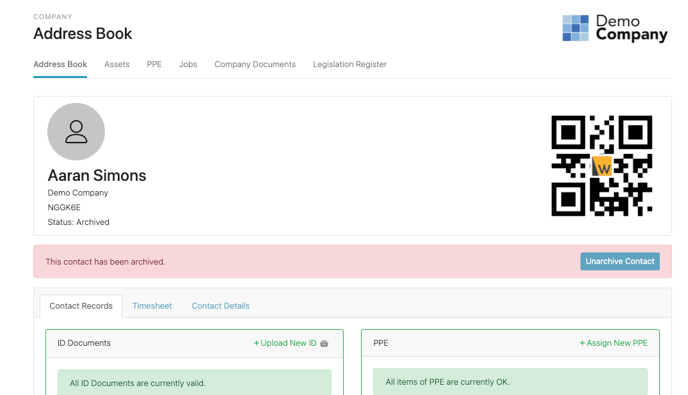Click the Demo Company text under the name
This screenshot has height=395, width=688.
pos(78,193)
